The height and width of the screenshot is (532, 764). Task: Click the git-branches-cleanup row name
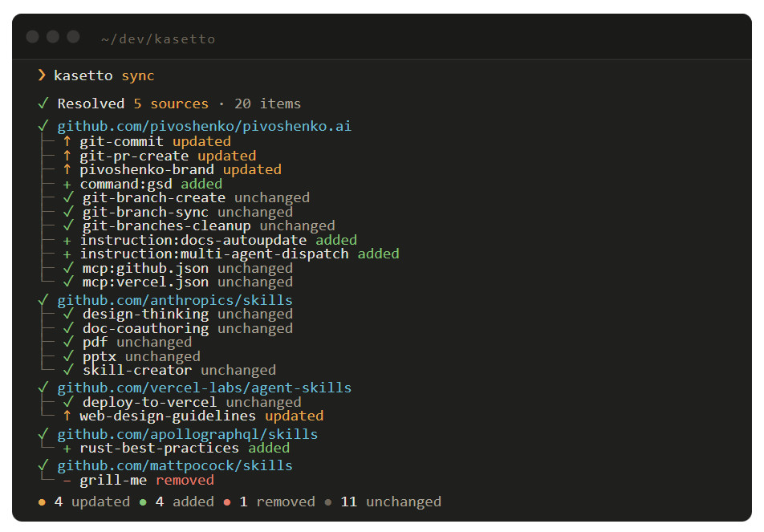click(167, 226)
